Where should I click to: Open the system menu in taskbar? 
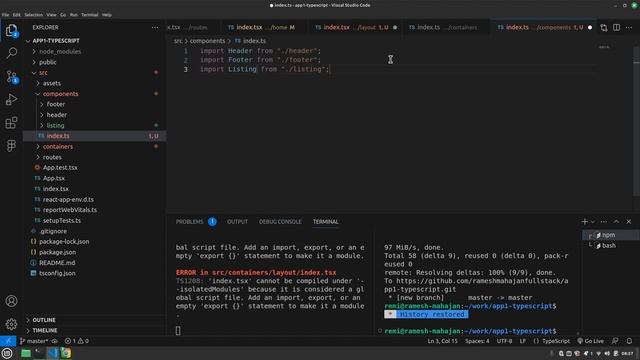pyautogui.click(x=7, y=353)
